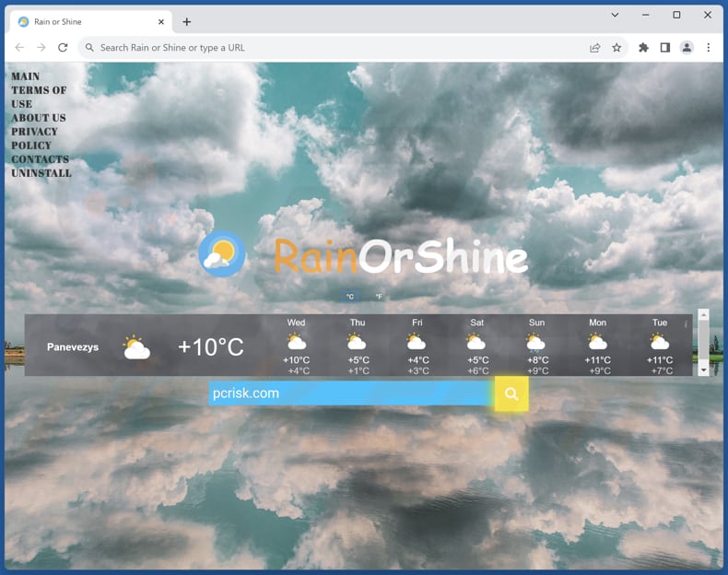Click the pcrisk.com search field
This screenshot has width=728, height=575.
(351, 393)
